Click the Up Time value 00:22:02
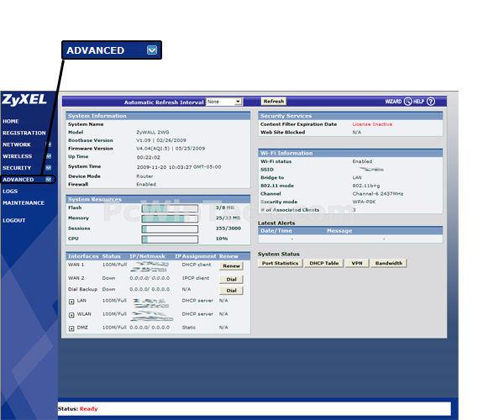Viewport: 504px width, 420px height. [x=148, y=157]
